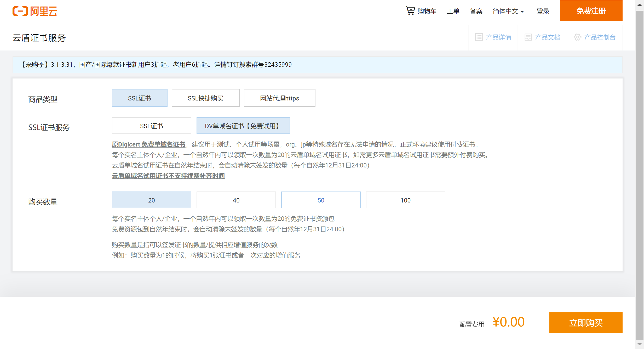Open the shopping cart icon

(410, 11)
